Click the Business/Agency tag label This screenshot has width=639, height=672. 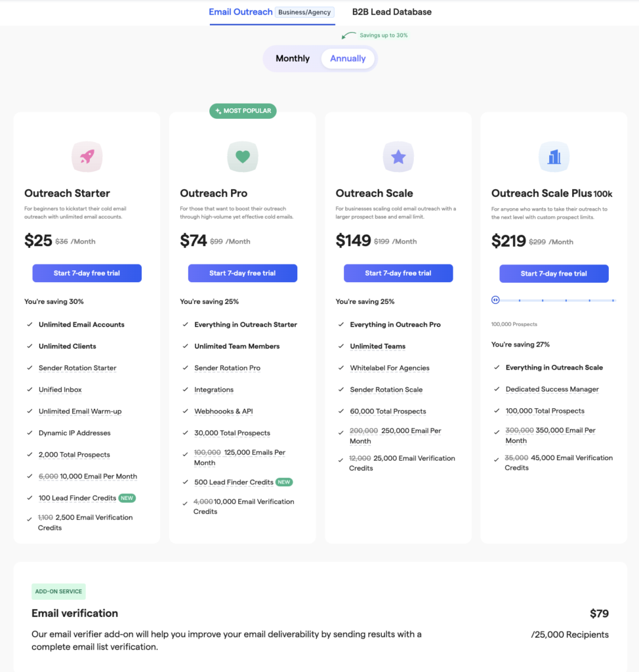pyautogui.click(x=304, y=12)
